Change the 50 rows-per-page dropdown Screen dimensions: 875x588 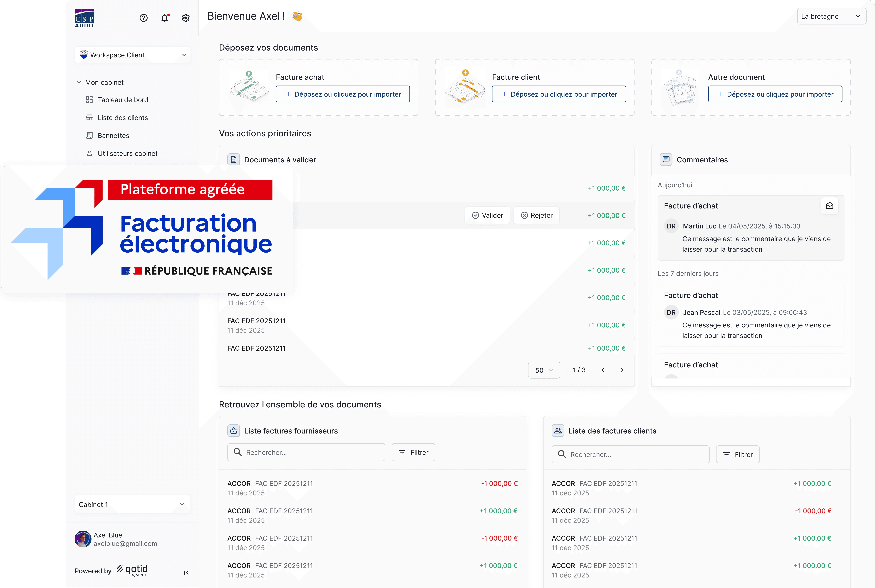[x=544, y=370]
